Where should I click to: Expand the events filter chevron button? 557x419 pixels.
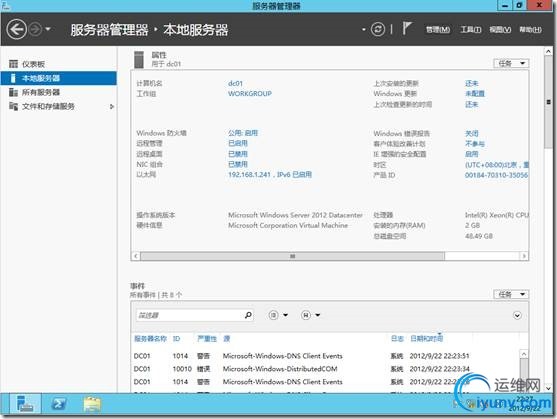click(x=517, y=315)
